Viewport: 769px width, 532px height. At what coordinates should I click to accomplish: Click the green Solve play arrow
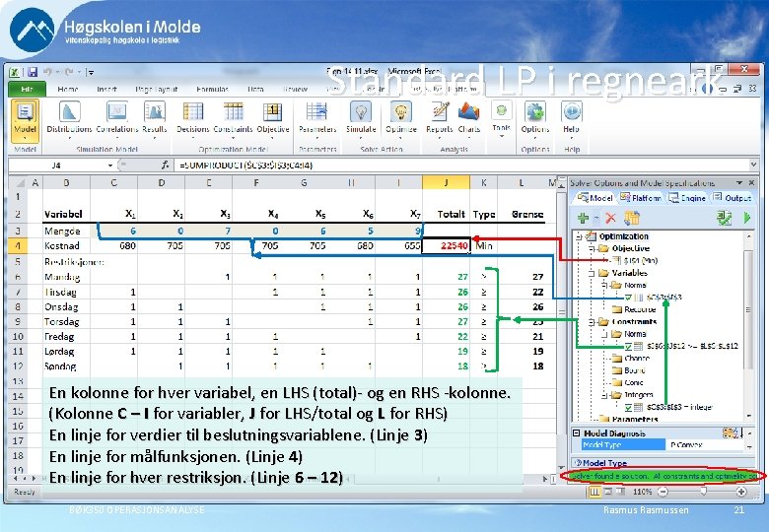[x=747, y=218]
